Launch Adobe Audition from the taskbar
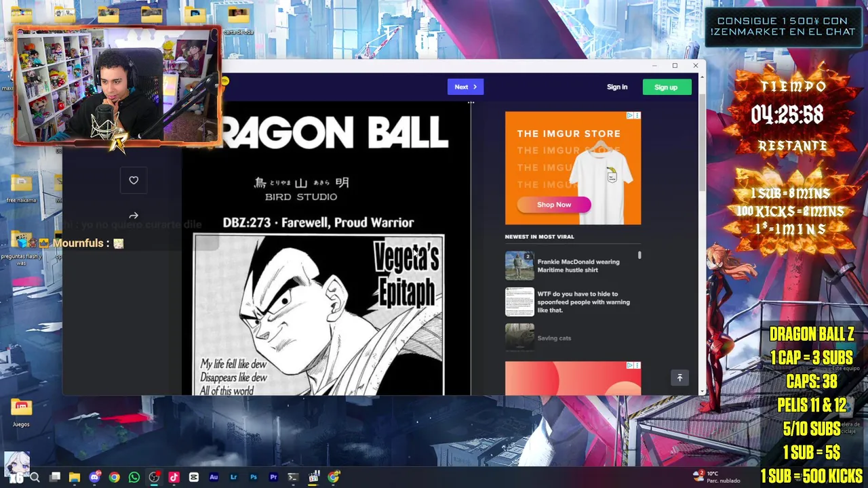This screenshot has height=488, width=868. click(x=214, y=477)
